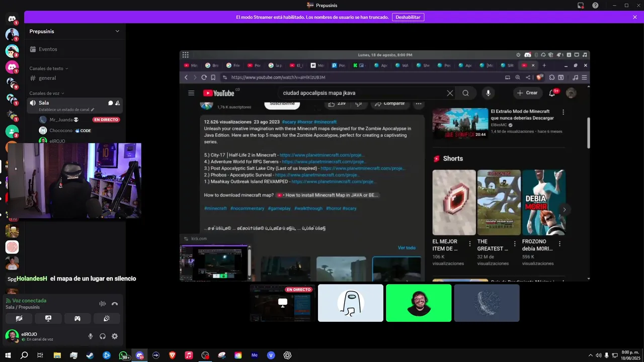The width and height of the screenshot is (644, 362).
Task: Turn on camera in voice panel
Action: click(19, 318)
